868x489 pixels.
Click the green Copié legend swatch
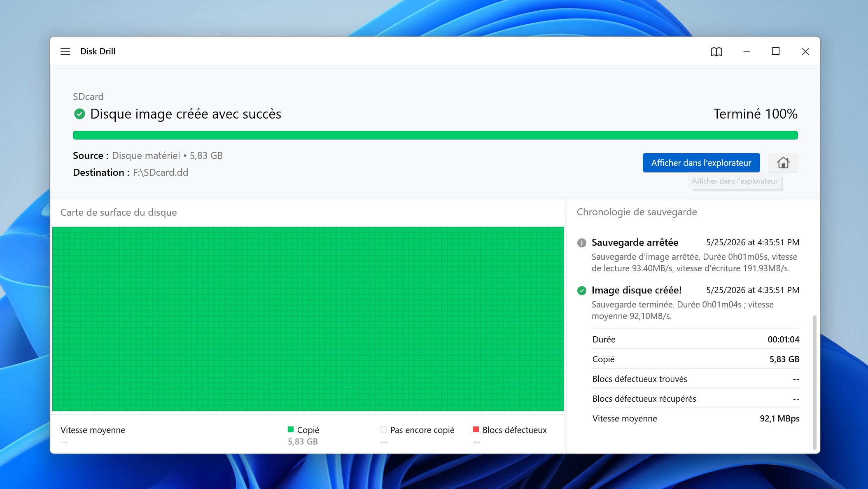291,429
